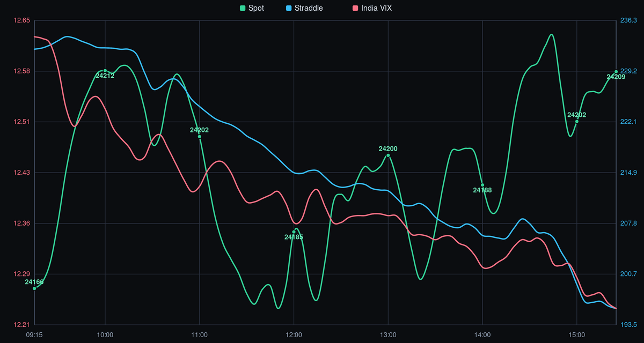The height and width of the screenshot is (343, 644).
Task: Click the 12.65 left axis value
Action: click(22, 20)
